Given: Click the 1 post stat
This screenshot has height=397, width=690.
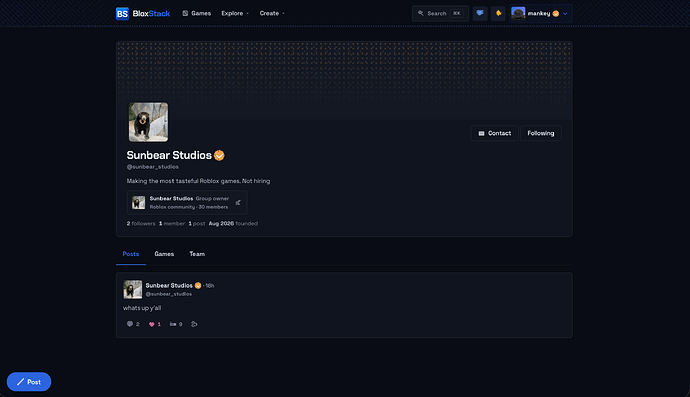Looking at the screenshot, I should [x=197, y=224].
